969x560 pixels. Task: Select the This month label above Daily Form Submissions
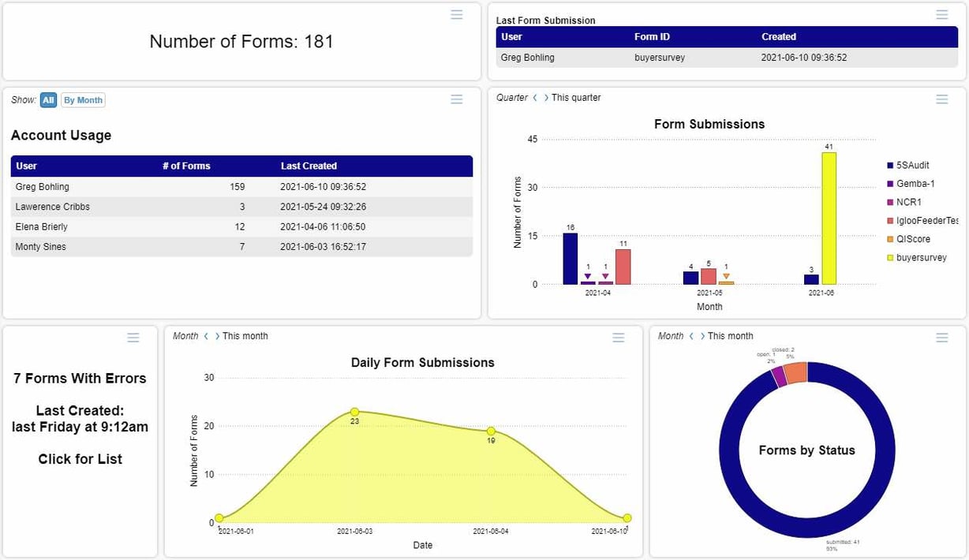(245, 335)
